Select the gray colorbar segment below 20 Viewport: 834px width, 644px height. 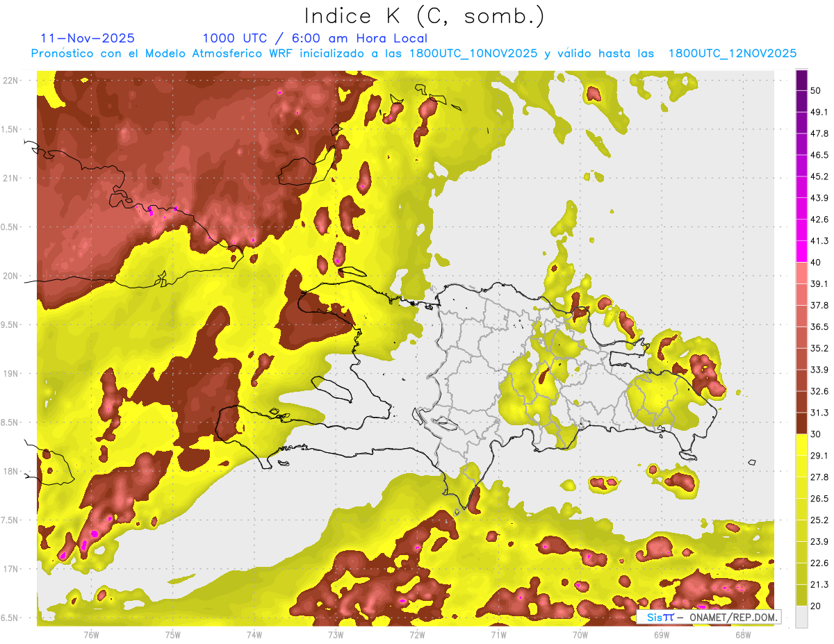coord(801,617)
